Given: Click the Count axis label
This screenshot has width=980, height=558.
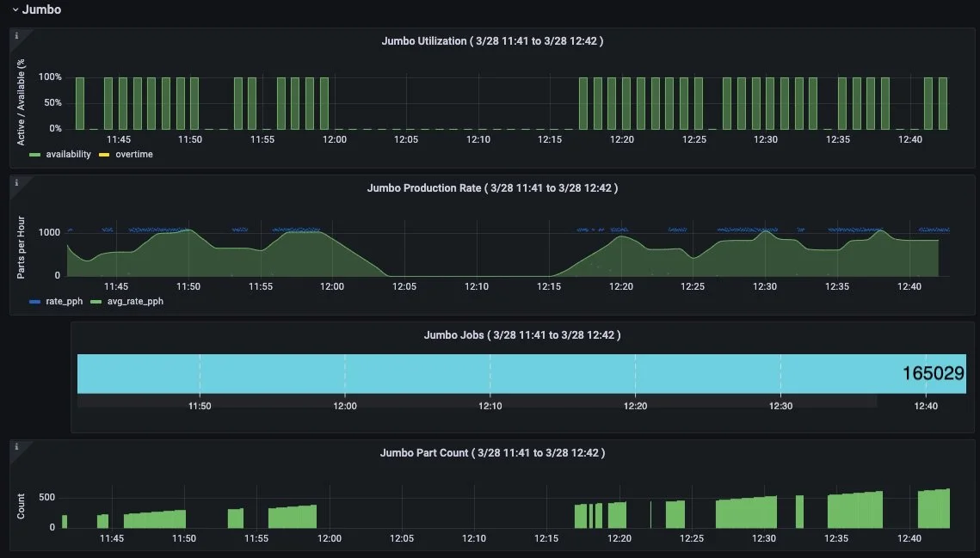Looking at the screenshot, I should tap(21, 506).
